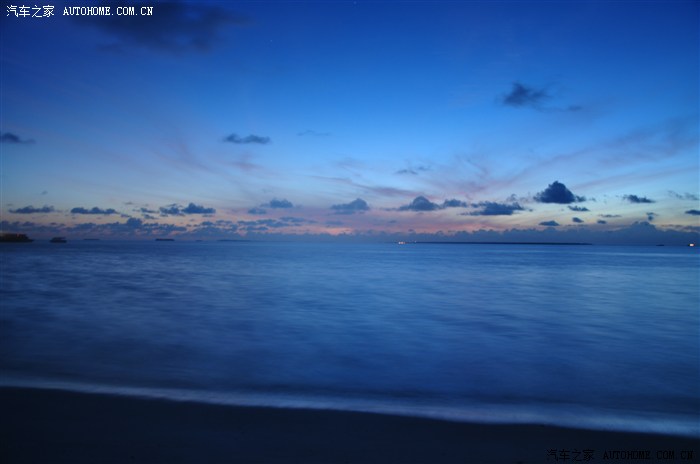Click the low cloud pair left of center horizon
This screenshot has height=464, width=700.
pyautogui.click(x=187, y=209)
